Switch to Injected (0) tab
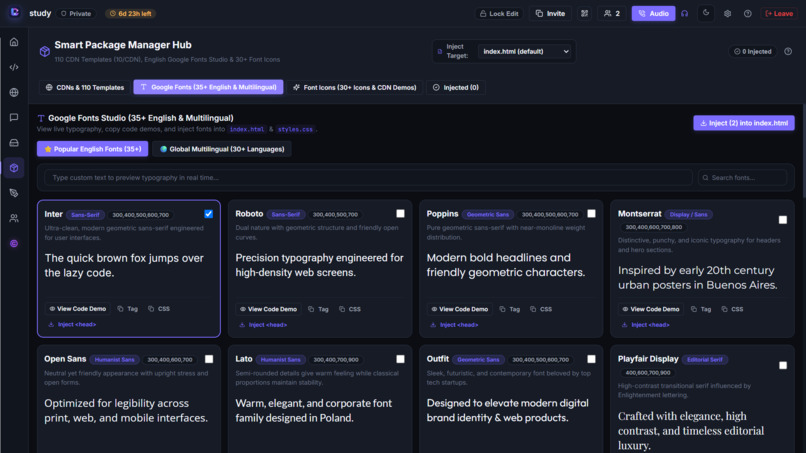Image resolution: width=806 pixels, height=453 pixels. click(456, 87)
